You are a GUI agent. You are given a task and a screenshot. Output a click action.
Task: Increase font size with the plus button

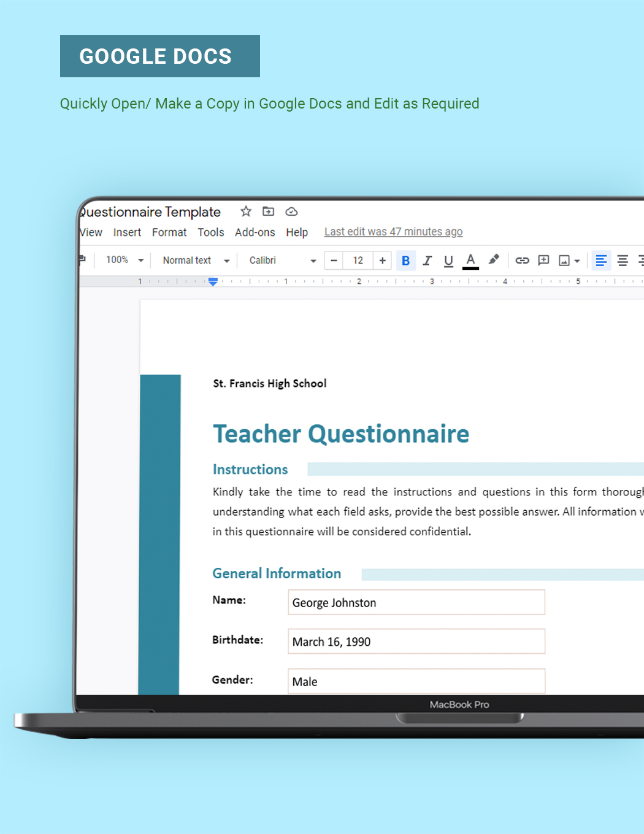(x=382, y=260)
